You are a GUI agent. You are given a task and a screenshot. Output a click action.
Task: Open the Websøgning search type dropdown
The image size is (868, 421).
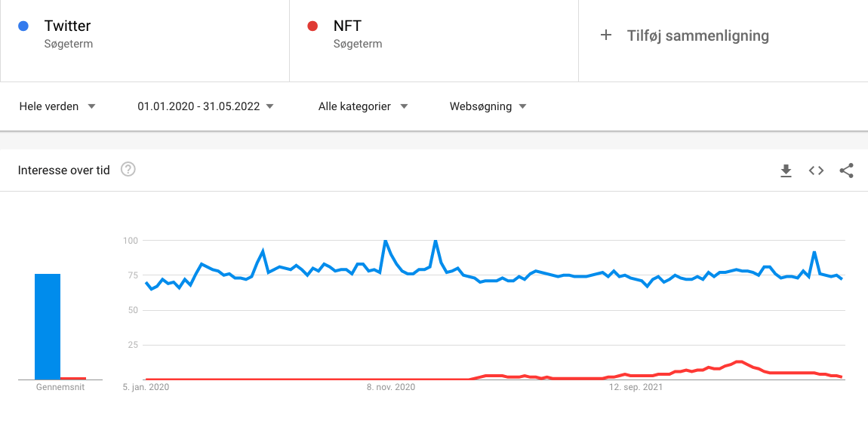pos(488,106)
